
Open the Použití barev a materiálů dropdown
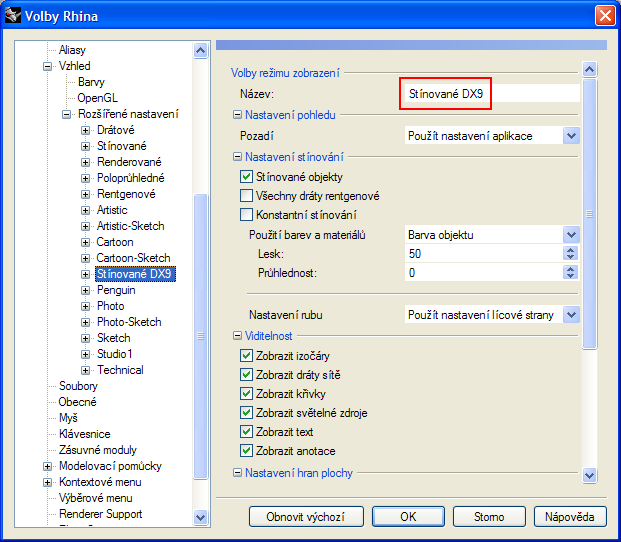571,235
